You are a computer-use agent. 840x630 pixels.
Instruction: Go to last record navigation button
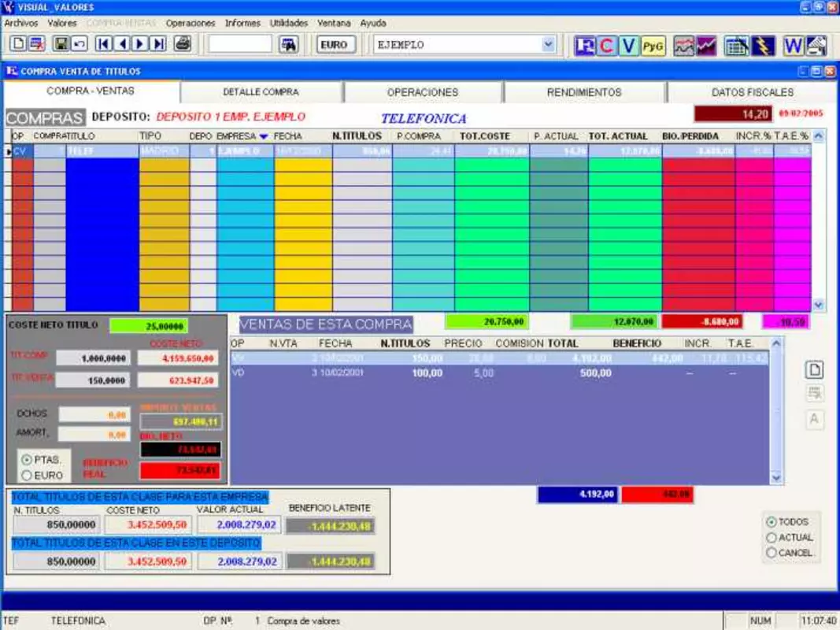click(158, 44)
